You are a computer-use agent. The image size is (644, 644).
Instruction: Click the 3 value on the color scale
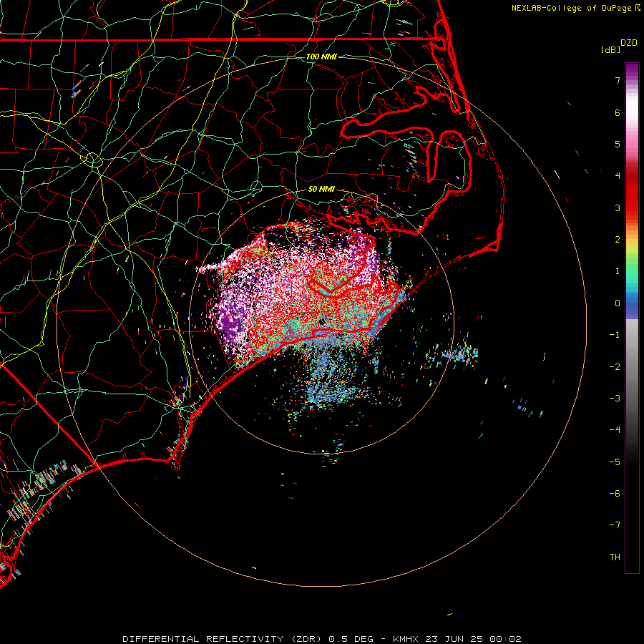618,208
